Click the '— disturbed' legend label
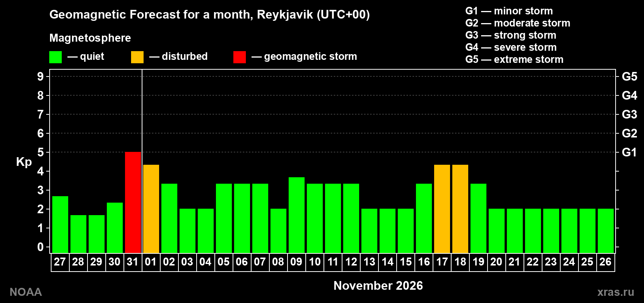 coord(178,56)
